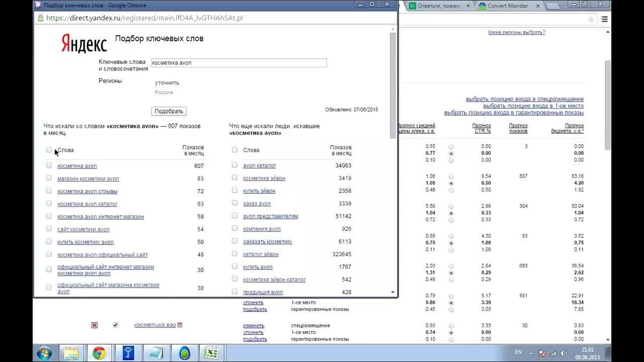Click the red delete icon for косметика вао
The height and width of the screenshot is (362, 644).
(x=94, y=325)
